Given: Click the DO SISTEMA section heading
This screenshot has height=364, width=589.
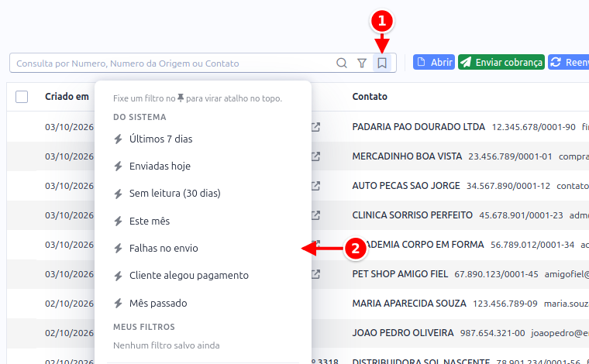Looking at the screenshot, I should [x=139, y=117].
